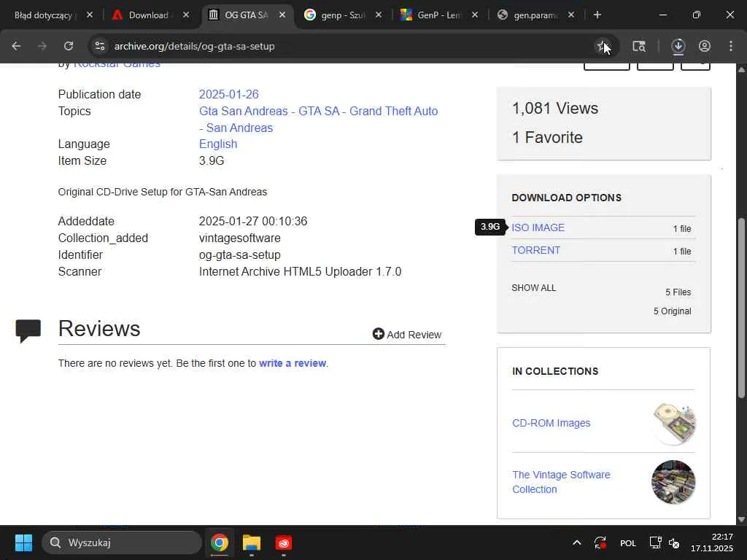Show hidden system tray icons
This screenshot has width=747, height=560.
(x=576, y=542)
